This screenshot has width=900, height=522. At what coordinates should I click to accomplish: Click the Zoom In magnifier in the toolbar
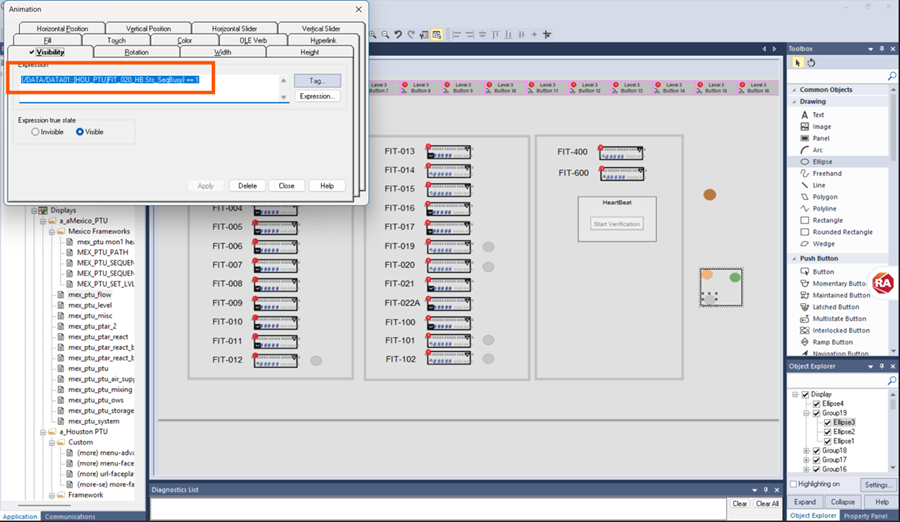pyautogui.click(x=373, y=35)
